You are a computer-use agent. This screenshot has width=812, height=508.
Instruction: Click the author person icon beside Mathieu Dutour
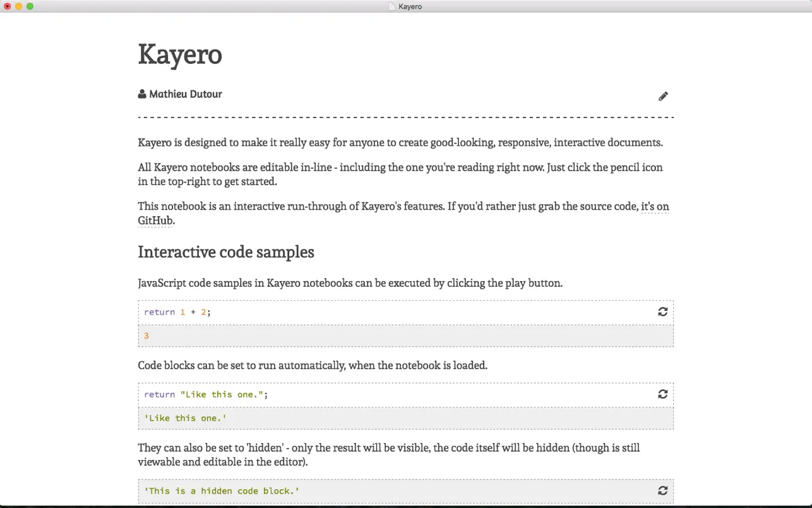tap(141, 93)
